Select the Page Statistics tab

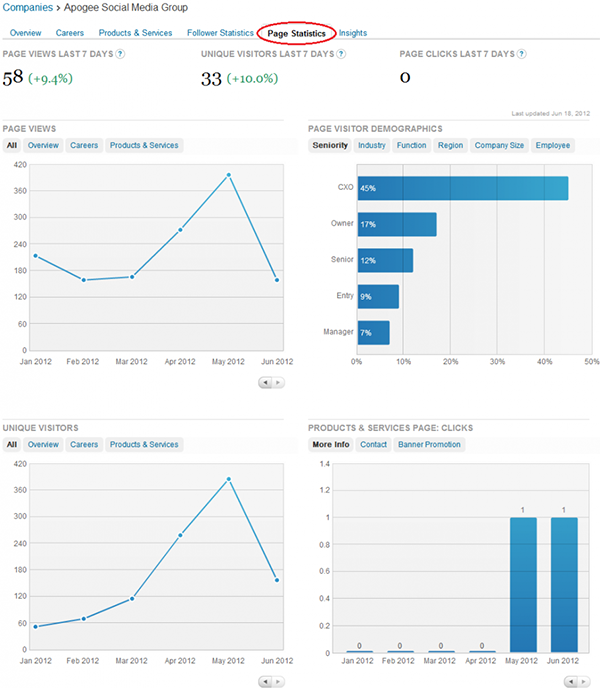pos(297,33)
